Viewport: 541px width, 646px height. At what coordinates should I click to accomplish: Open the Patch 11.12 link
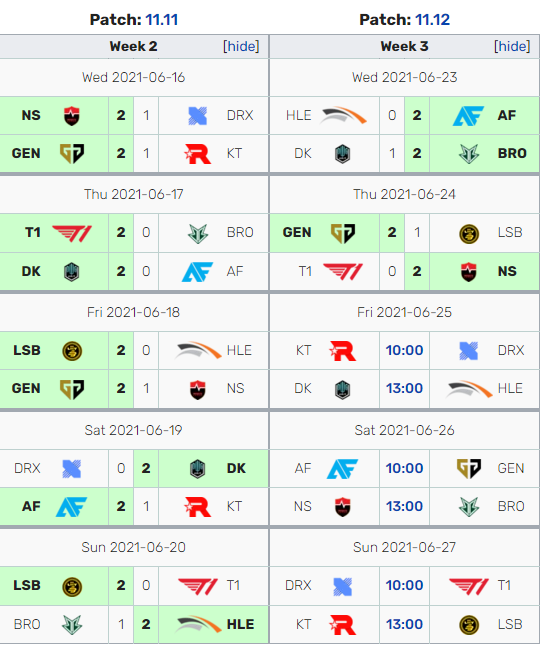click(x=432, y=20)
